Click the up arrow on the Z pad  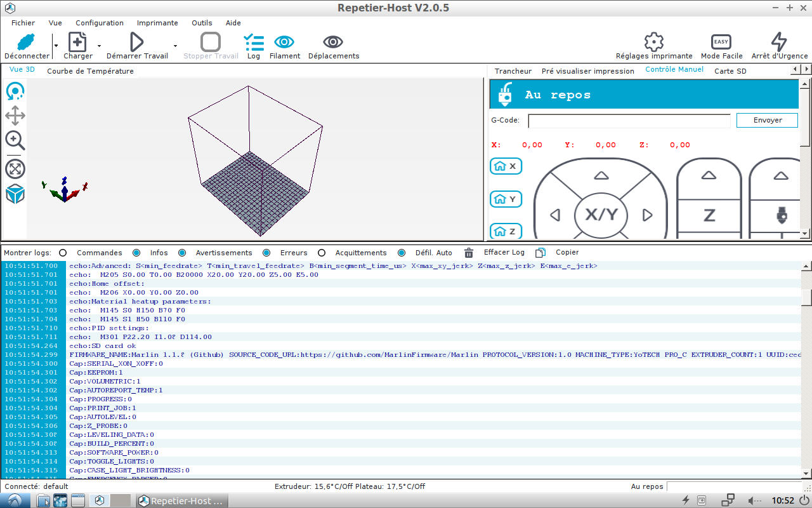[709, 175]
